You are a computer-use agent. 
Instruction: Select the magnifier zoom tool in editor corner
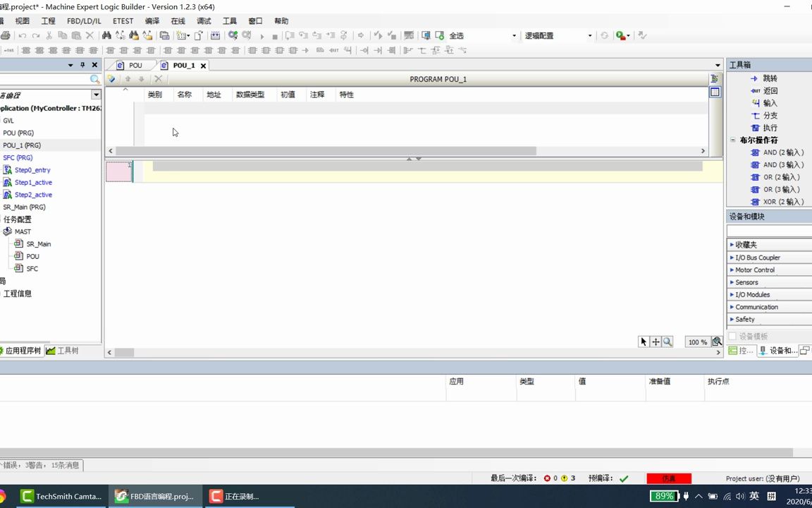point(666,341)
